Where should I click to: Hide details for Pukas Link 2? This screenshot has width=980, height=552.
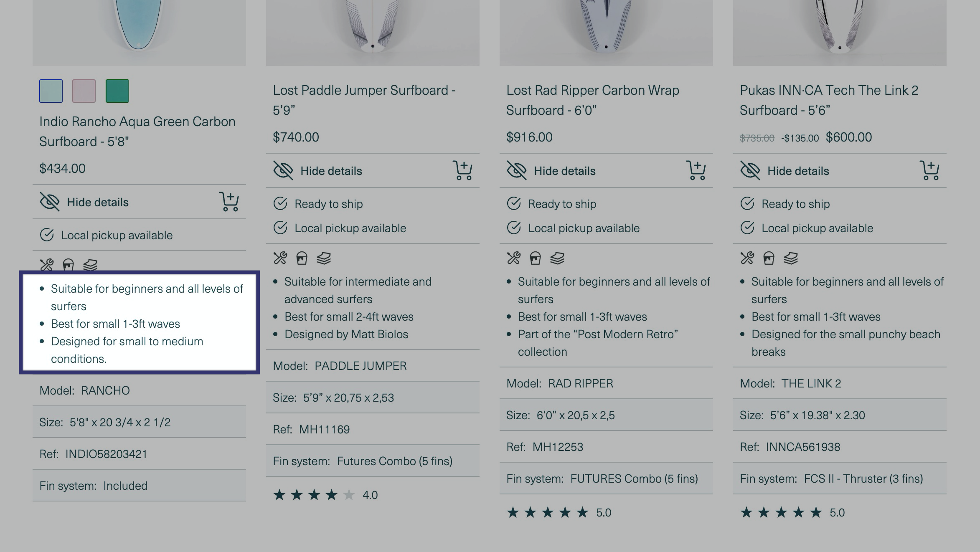pos(785,171)
